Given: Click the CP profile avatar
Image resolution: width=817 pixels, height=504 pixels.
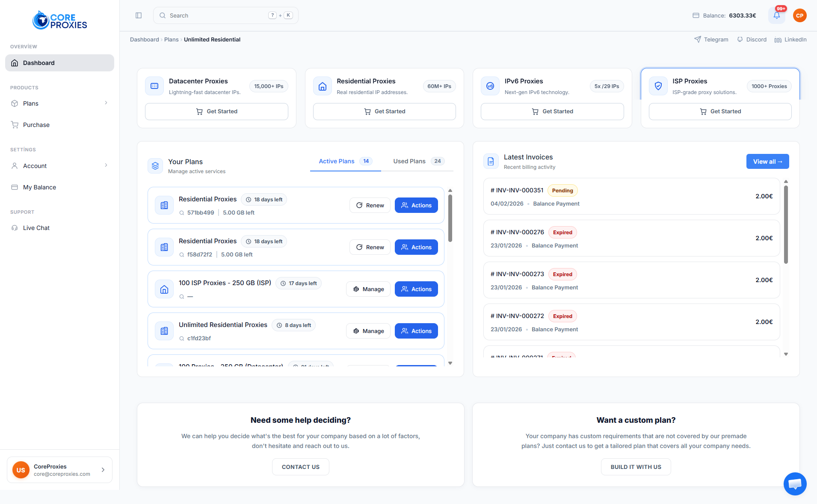Looking at the screenshot, I should [x=799, y=15].
